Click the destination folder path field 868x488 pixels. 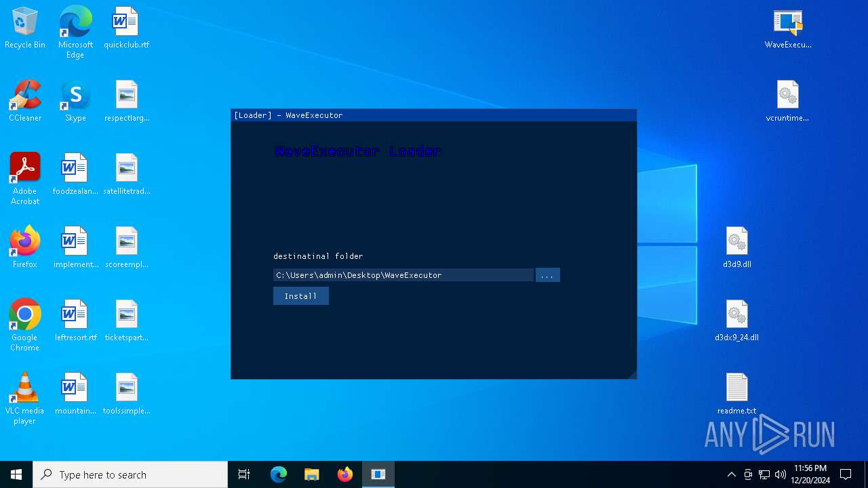(x=403, y=275)
